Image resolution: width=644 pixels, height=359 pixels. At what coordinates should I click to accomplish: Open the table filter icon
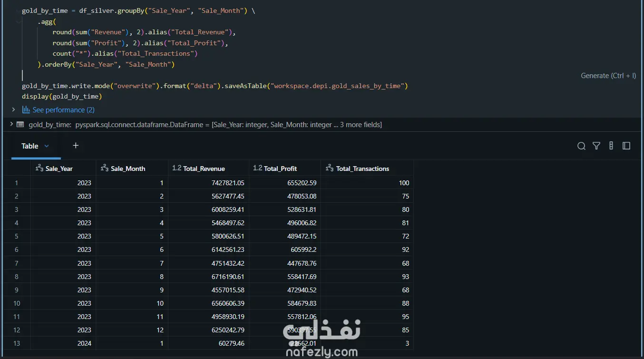[596, 146]
